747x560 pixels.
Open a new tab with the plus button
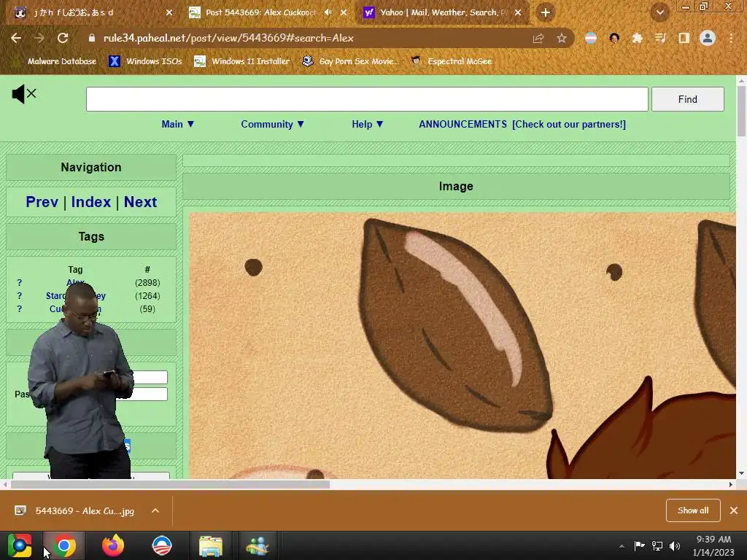[x=546, y=12]
